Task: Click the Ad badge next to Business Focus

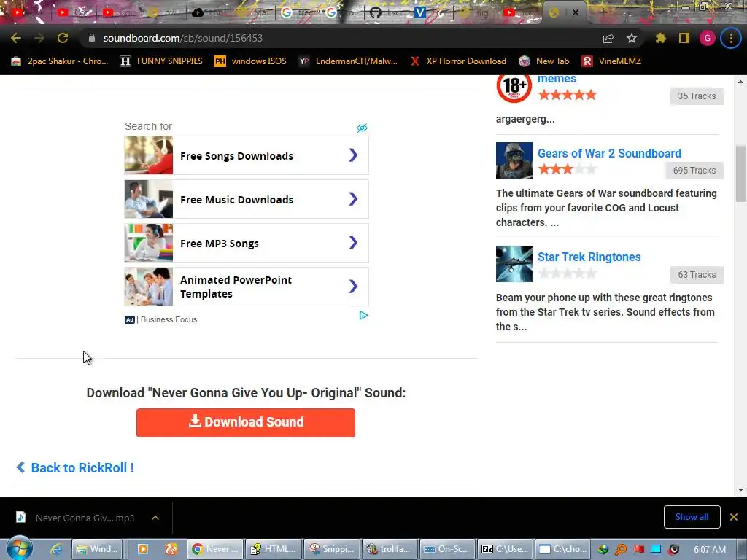Action: pyautogui.click(x=130, y=319)
